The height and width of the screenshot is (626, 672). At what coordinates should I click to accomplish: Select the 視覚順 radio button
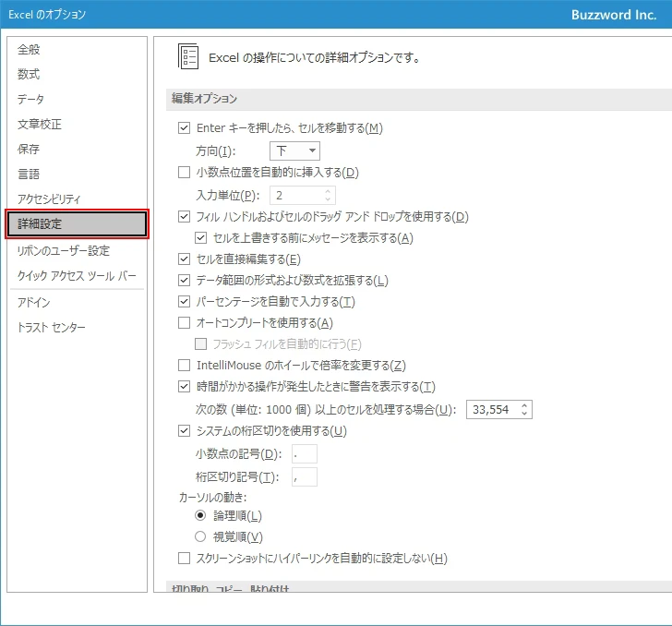pyautogui.click(x=200, y=536)
